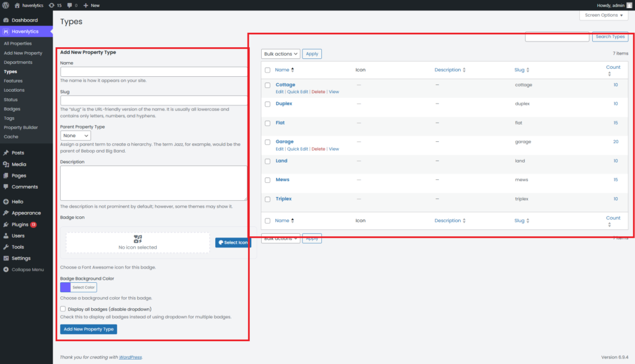The height and width of the screenshot is (364, 635).
Task: Open Property Builder submenu item
Action: tap(20, 127)
